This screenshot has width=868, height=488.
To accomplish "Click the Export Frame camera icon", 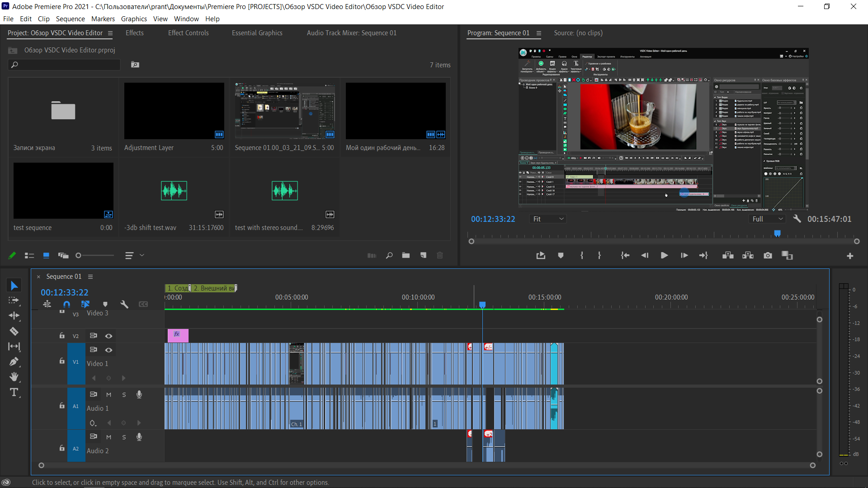I will tap(768, 256).
